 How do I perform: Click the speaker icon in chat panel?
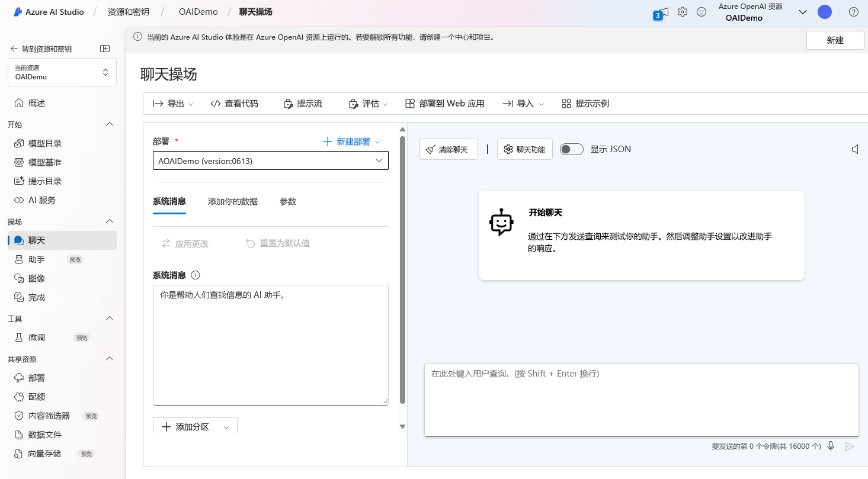point(855,149)
